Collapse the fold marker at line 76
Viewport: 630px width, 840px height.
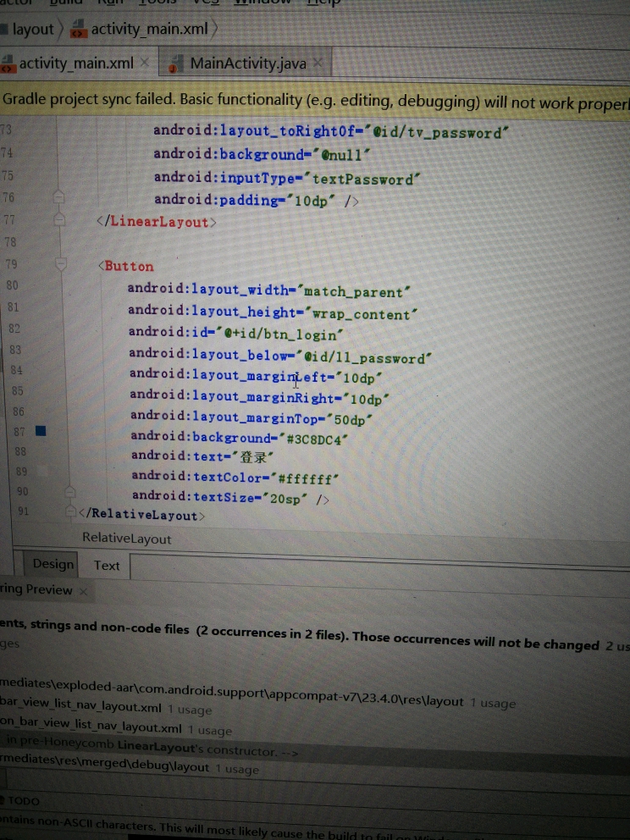pos(59,197)
